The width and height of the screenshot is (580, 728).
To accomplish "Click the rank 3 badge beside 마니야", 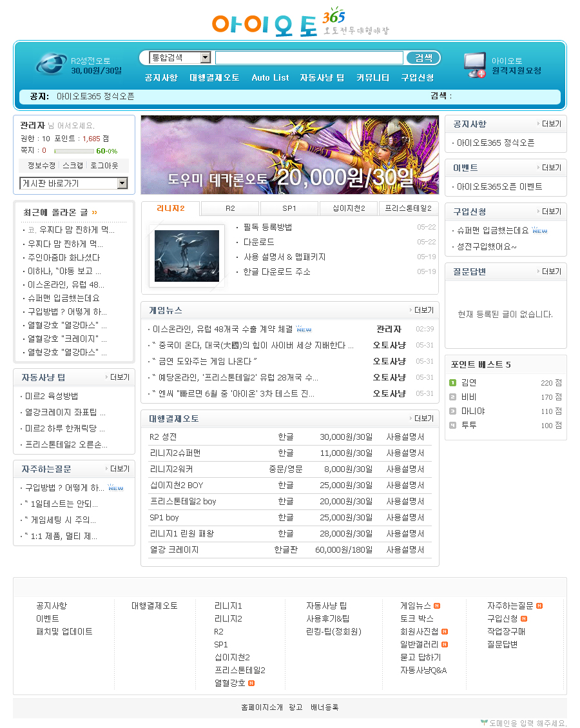I will click(453, 411).
